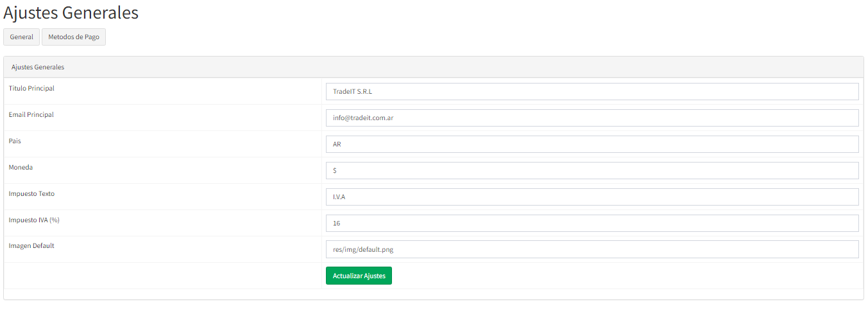Click the Titulo Principal row label
Viewport: 868px width, 327px height.
31,89
